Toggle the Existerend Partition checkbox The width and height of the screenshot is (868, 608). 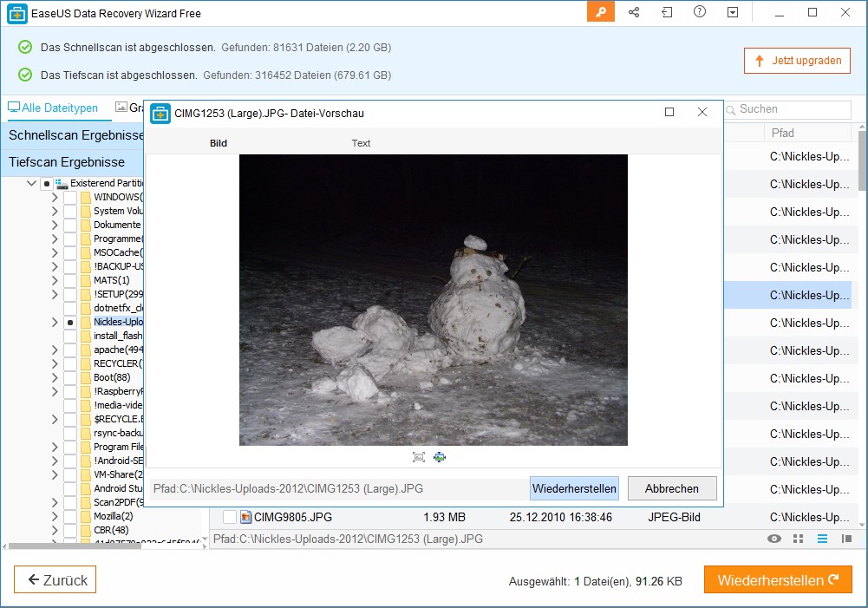coord(47,183)
